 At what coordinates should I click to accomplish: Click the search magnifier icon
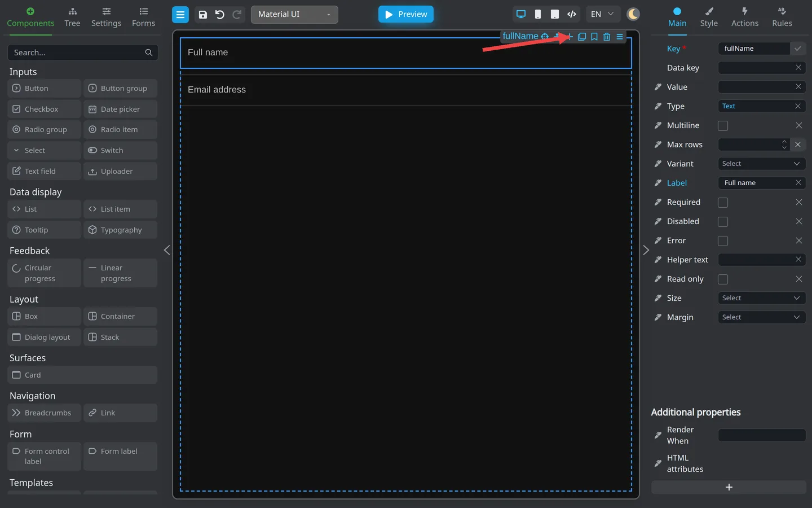click(149, 52)
